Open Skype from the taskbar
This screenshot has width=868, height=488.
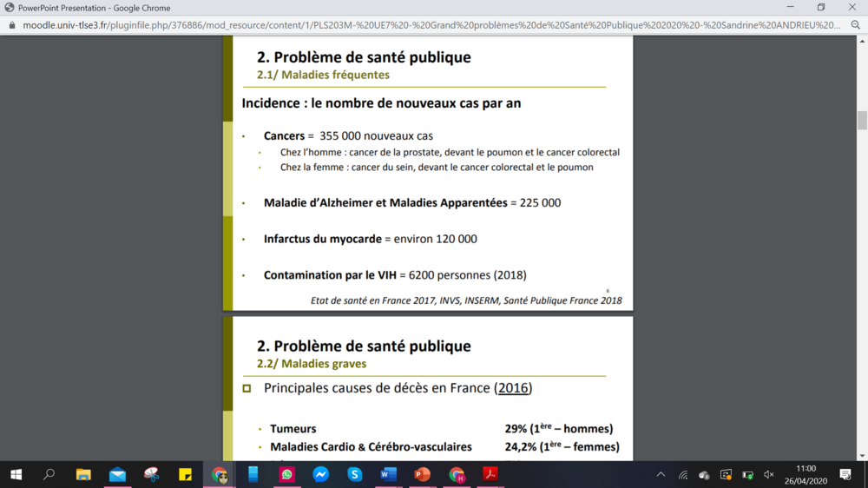[354, 474]
